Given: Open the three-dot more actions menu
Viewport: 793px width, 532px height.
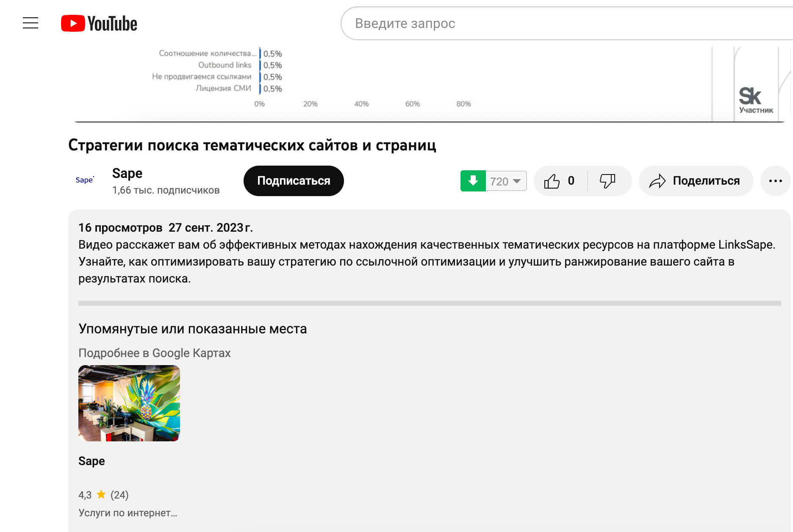Looking at the screenshot, I should click(x=775, y=181).
